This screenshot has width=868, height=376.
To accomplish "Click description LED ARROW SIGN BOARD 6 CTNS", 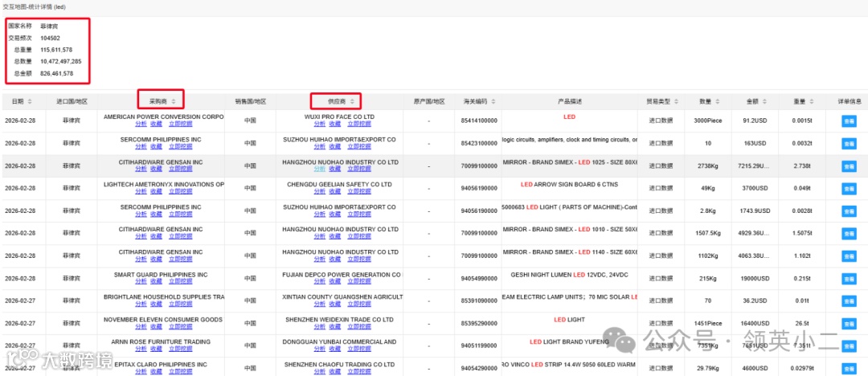I will tap(569, 185).
